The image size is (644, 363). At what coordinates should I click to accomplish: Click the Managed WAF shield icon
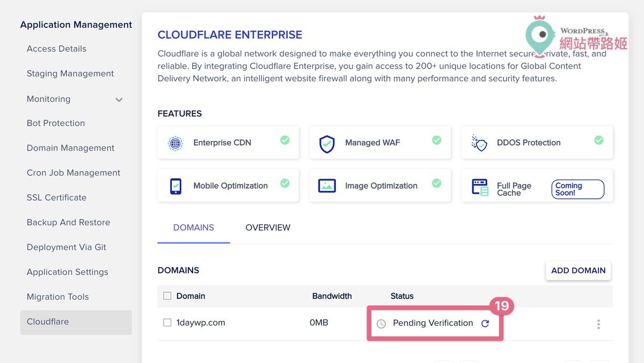tap(327, 144)
